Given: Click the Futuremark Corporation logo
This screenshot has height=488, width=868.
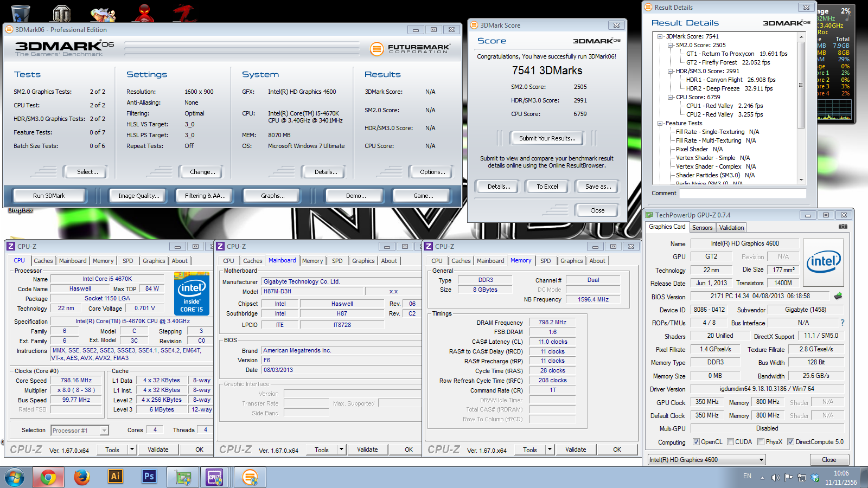Looking at the screenshot, I should pos(410,49).
